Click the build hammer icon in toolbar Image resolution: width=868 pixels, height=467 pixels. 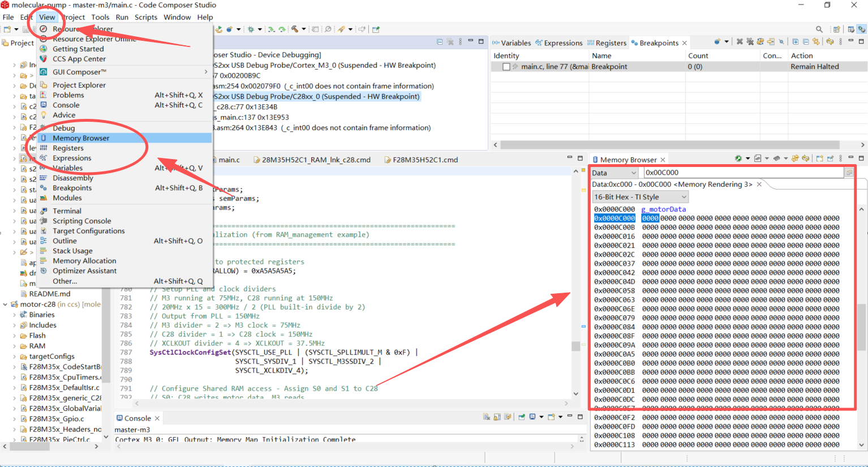pyautogui.click(x=295, y=29)
